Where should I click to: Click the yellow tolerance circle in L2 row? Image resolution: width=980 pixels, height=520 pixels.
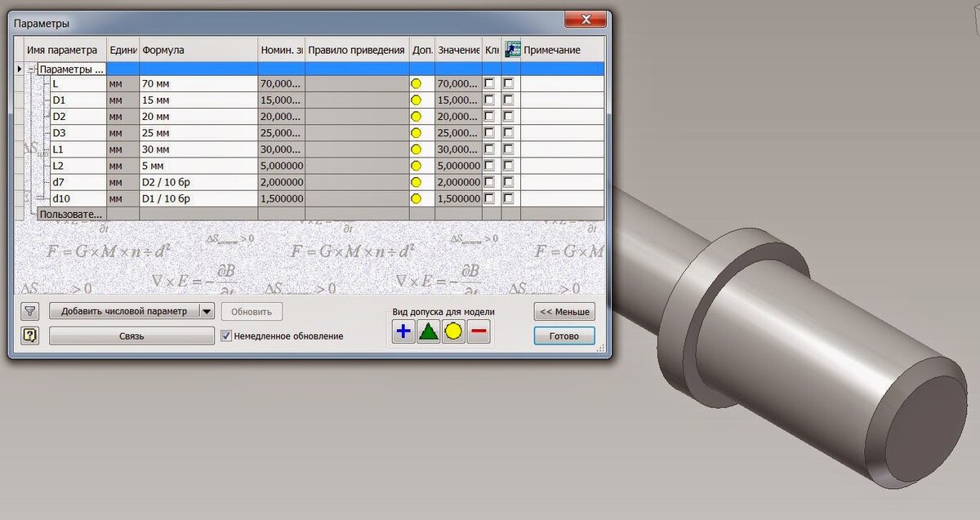tap(416, 166)
